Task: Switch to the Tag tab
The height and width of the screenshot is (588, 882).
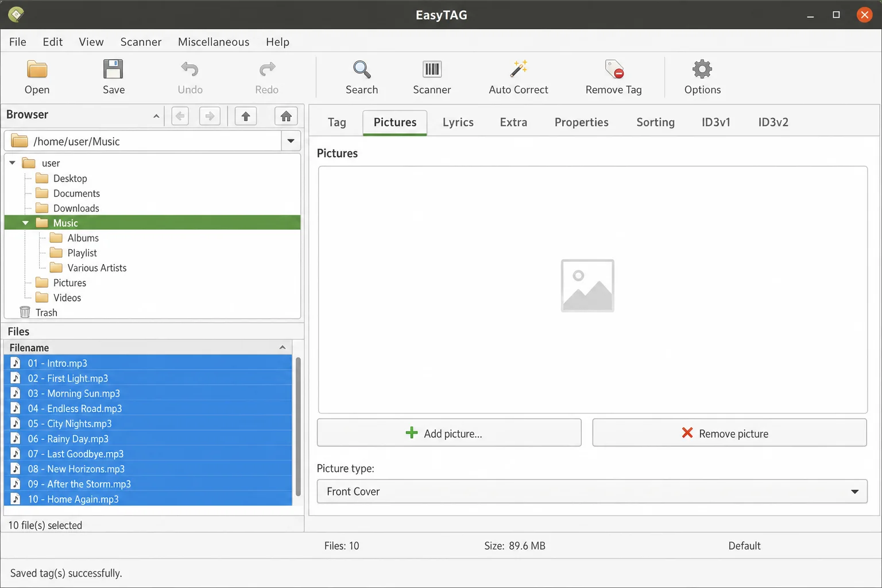Action: pos(337,122)
